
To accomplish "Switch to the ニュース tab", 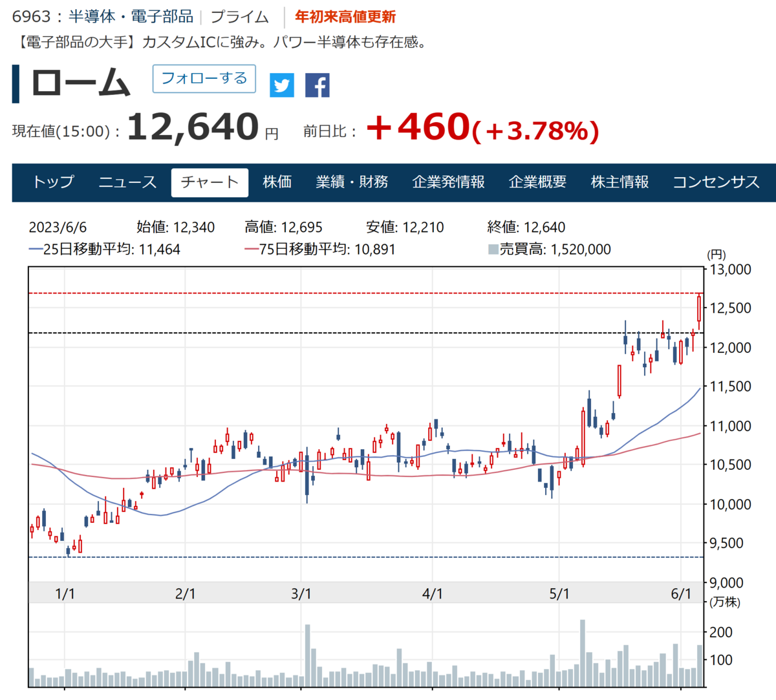I will pyautogui.click(x=127, y=182).
